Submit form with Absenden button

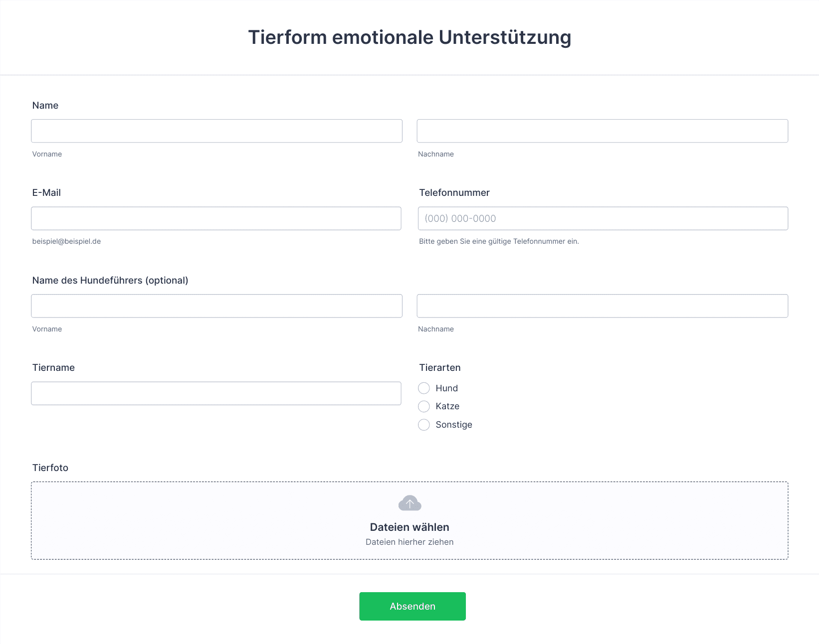pos(412,606)
